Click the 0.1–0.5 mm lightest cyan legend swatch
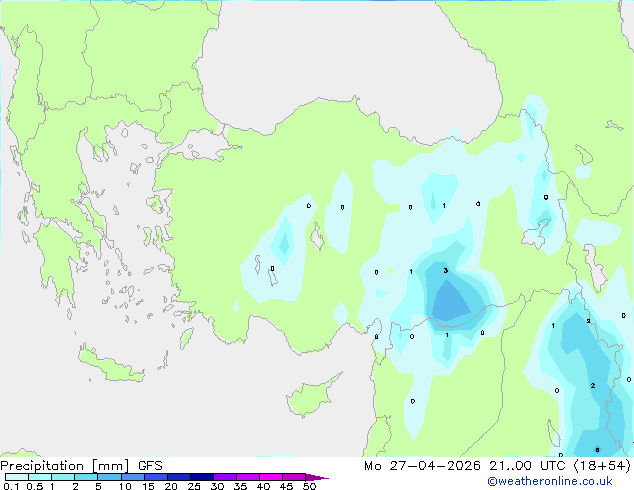Screen dimensions: 634x490 [17, 477]
